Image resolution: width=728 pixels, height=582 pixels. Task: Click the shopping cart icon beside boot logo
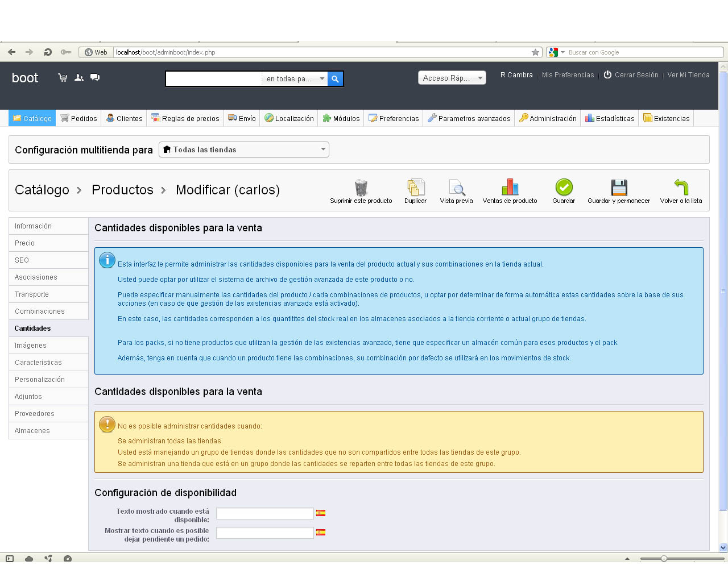(x=63, y=77)
